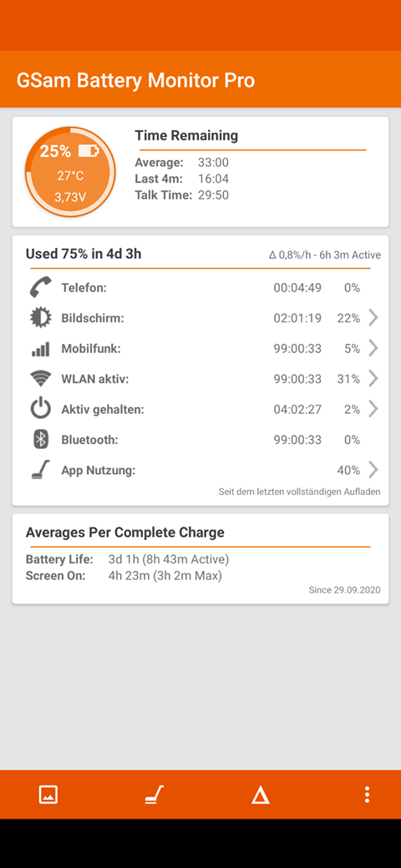
Task: Open the three-dot overflow menu
Action: 367,795
